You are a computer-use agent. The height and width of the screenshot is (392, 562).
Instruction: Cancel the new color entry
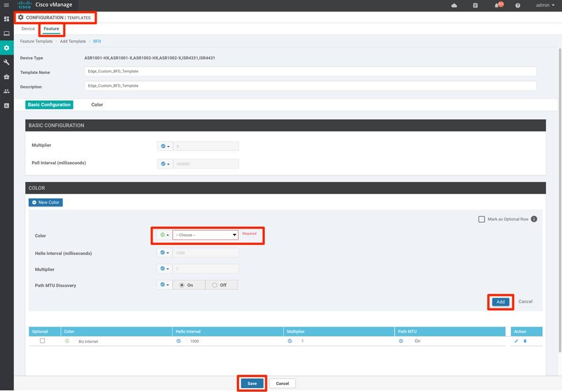click(525, 302)
